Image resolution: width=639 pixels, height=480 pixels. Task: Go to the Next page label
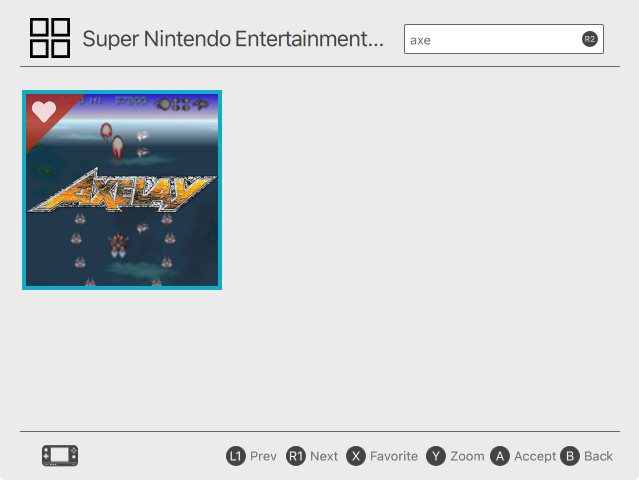(x=324, y=456)
